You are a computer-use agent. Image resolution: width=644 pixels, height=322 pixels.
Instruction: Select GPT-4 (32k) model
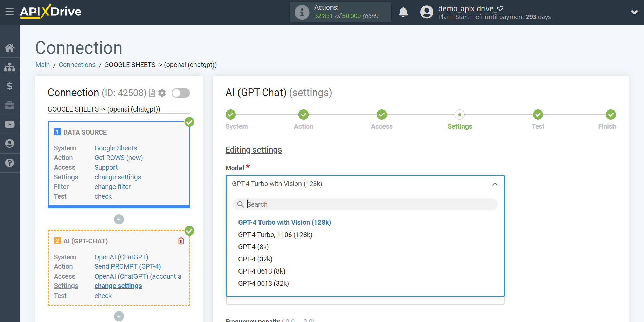(x=255, y=259)
